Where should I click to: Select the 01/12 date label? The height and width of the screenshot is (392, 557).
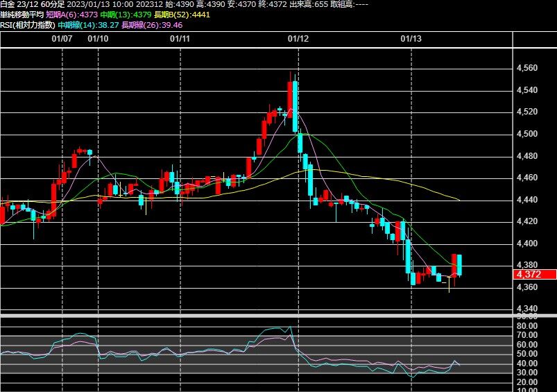(x=298, y=38)
